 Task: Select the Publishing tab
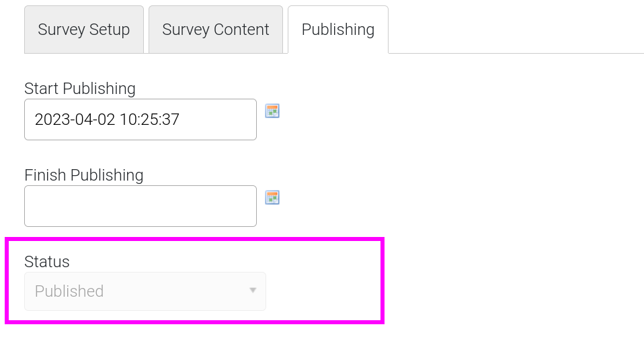(338, 30)
